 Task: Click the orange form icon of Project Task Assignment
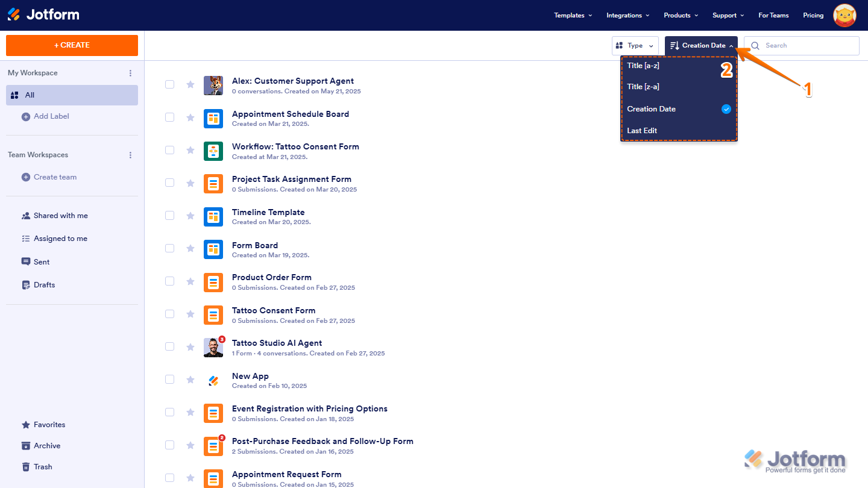(213, 183)
